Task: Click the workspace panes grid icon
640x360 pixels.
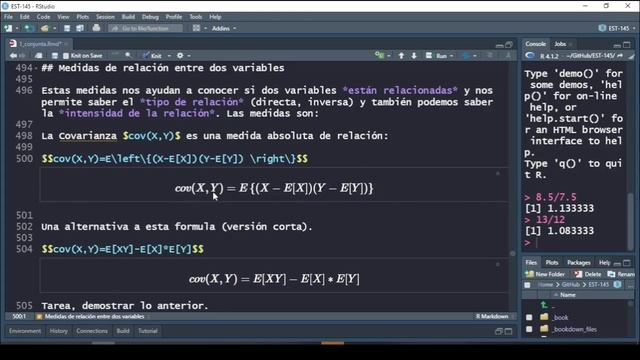Action: point(196,28)
